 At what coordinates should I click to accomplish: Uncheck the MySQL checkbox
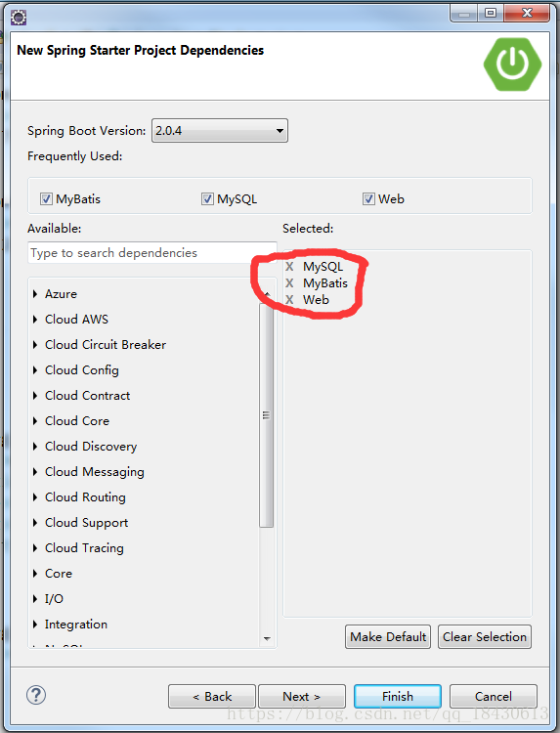tap(207, 199)
